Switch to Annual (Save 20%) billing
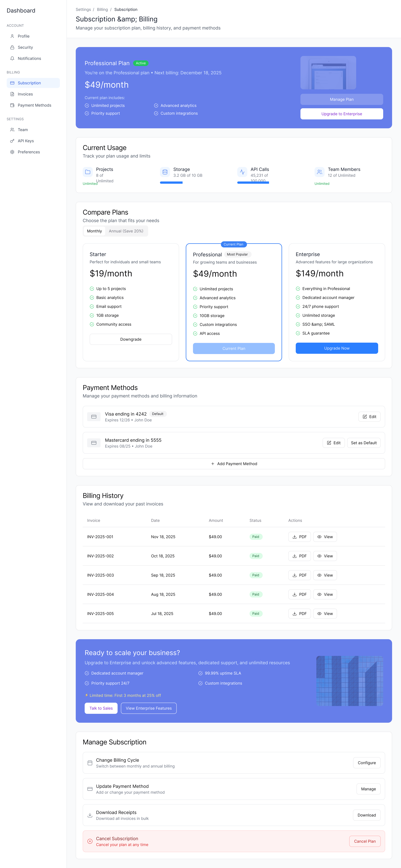The width and height of the screenshot is (401, 868). 126,231
